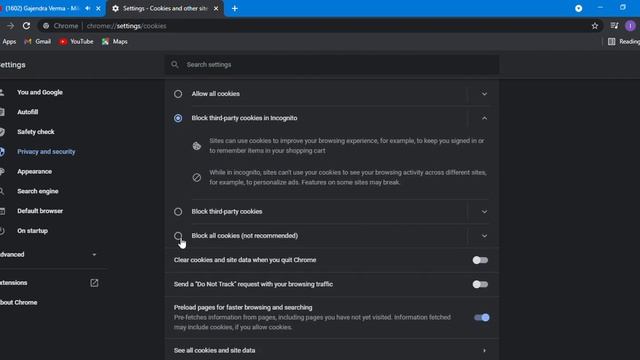The image size is (640, 360).
Task: Click the forward navigation arrow
Action: [x=10, y=26]
